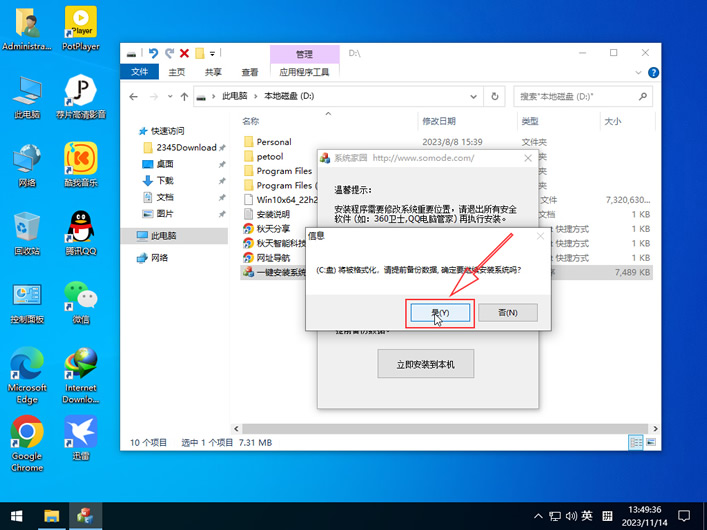
Task: Open the recent locations dropdown arrow
Action: (170, 97)
